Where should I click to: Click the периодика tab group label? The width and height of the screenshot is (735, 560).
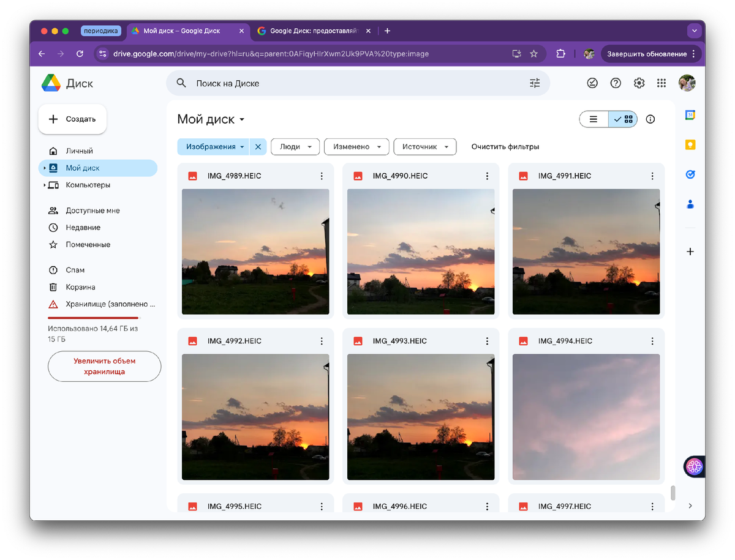(x=101, y=31)
